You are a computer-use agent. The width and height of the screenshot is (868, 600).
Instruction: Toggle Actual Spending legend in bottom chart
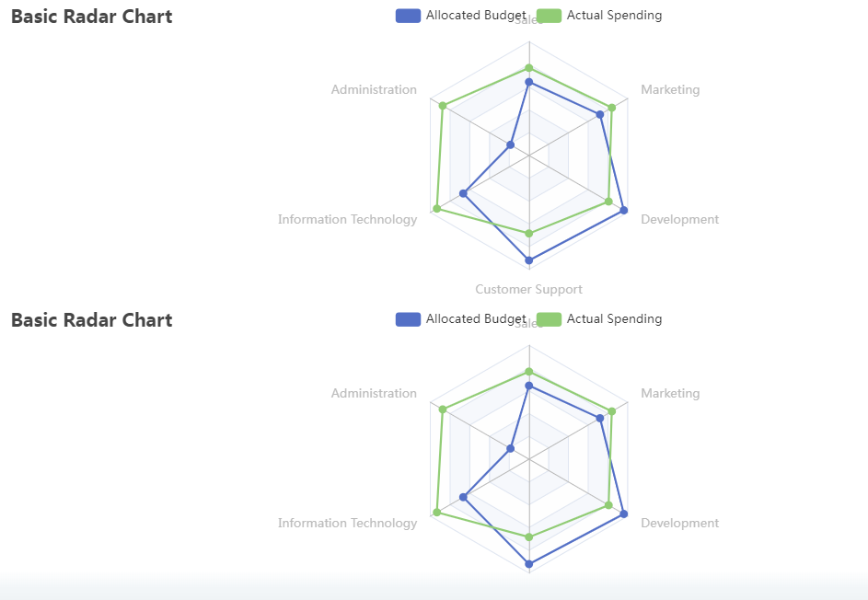pos(599,319)
